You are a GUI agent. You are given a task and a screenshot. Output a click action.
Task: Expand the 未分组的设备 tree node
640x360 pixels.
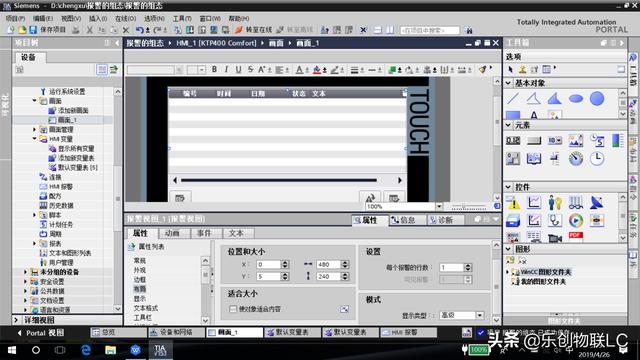pyautogui.click(x=25, y=272)
